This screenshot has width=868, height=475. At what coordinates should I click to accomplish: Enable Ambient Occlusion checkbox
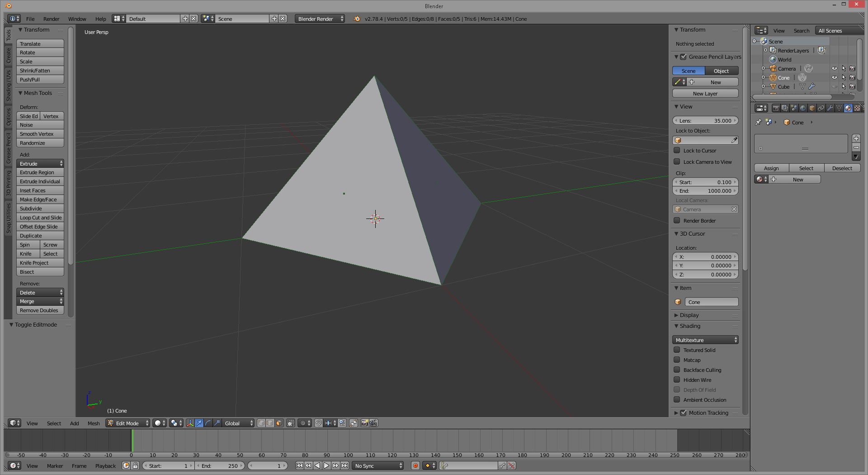[x=677, y=400]
